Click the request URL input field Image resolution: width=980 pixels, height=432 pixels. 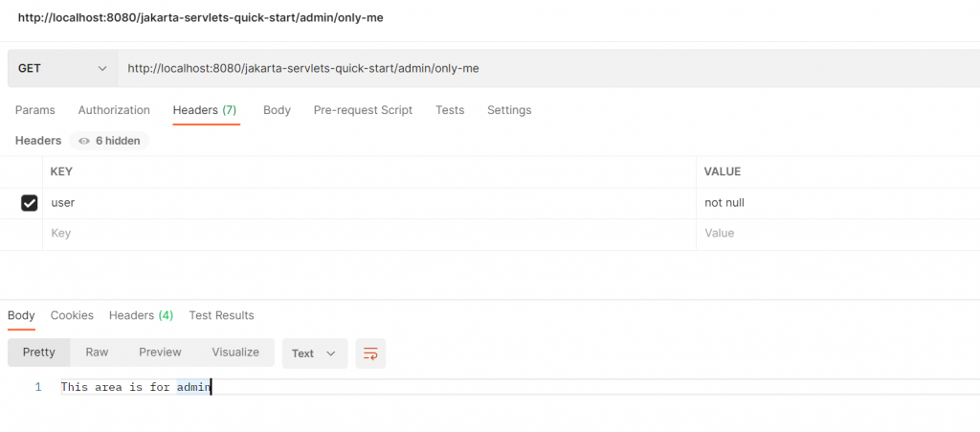point(548,69)
